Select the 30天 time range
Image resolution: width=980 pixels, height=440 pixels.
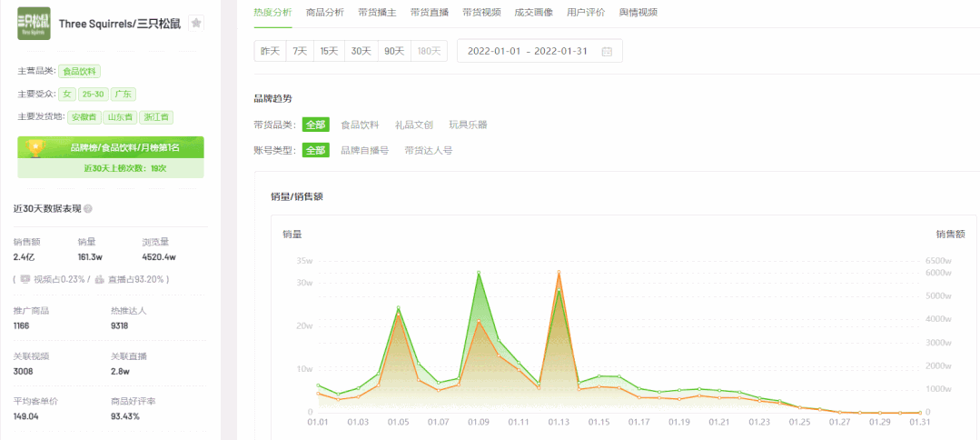[x=361, y=51]
